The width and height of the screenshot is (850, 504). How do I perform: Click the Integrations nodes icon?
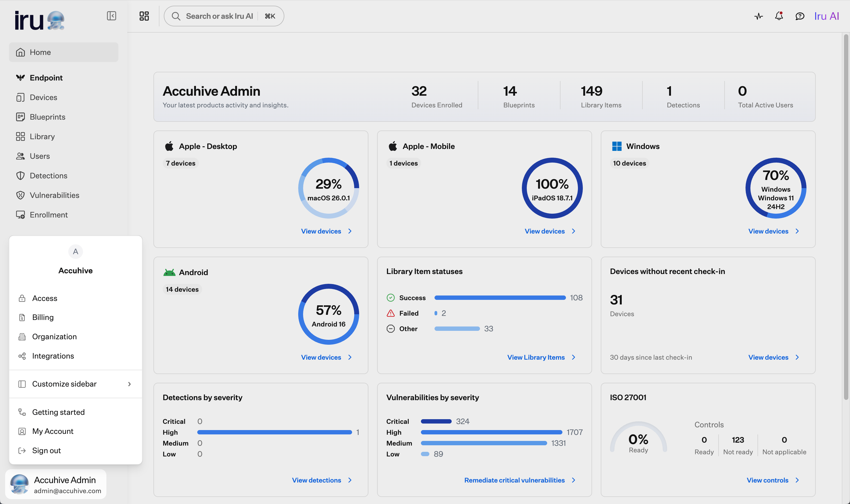(22, 356)
